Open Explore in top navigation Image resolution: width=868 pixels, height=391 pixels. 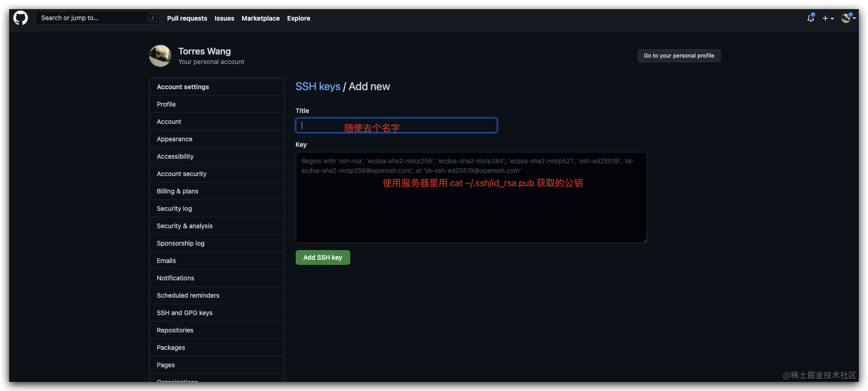coord(298,18)
